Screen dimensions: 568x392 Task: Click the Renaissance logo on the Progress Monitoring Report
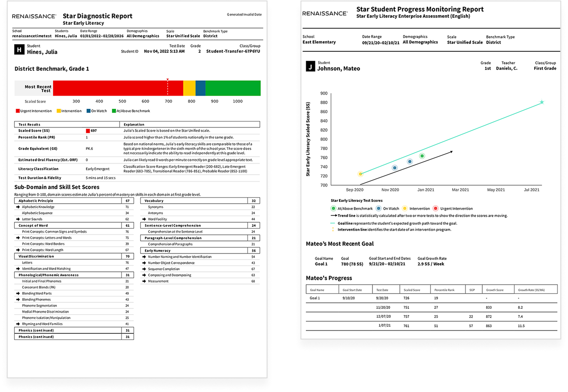click(325, 13)
